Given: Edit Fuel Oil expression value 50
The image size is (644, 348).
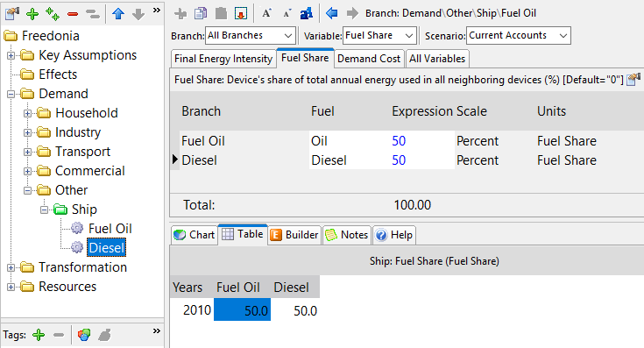Looking at the screenshot, I should [399, 141].
